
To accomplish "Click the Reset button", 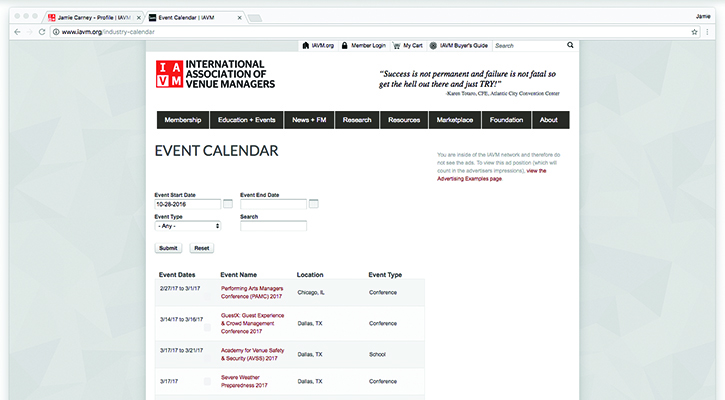I will click(202, 248).
